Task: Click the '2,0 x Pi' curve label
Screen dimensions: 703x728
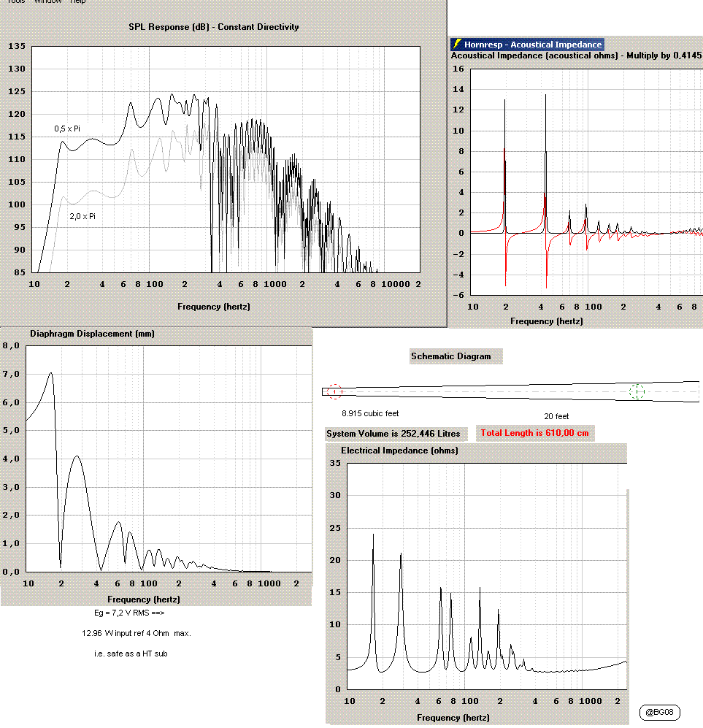Action: click(x=82, y=216)
